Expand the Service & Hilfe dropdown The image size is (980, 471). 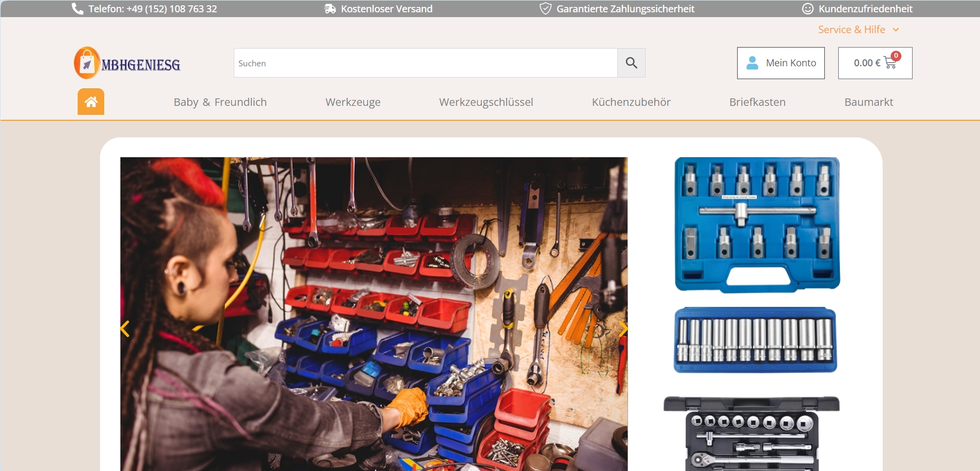point(858,30)
